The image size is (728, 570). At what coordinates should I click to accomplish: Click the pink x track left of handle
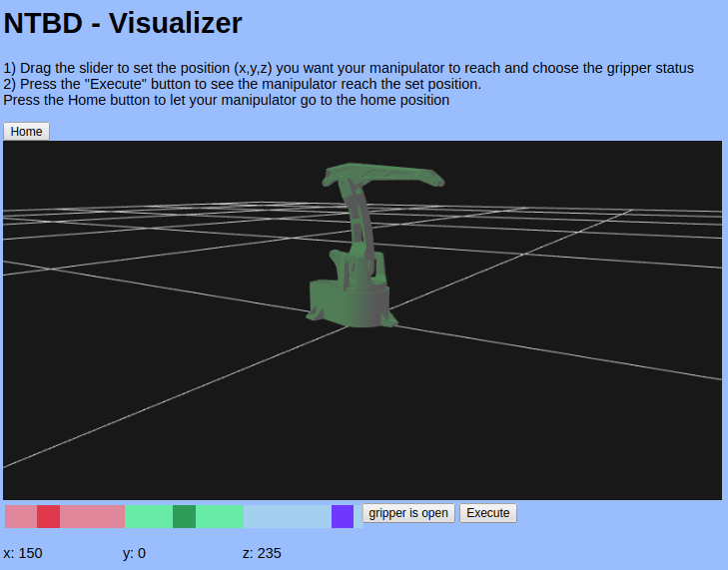coord(21,516)
